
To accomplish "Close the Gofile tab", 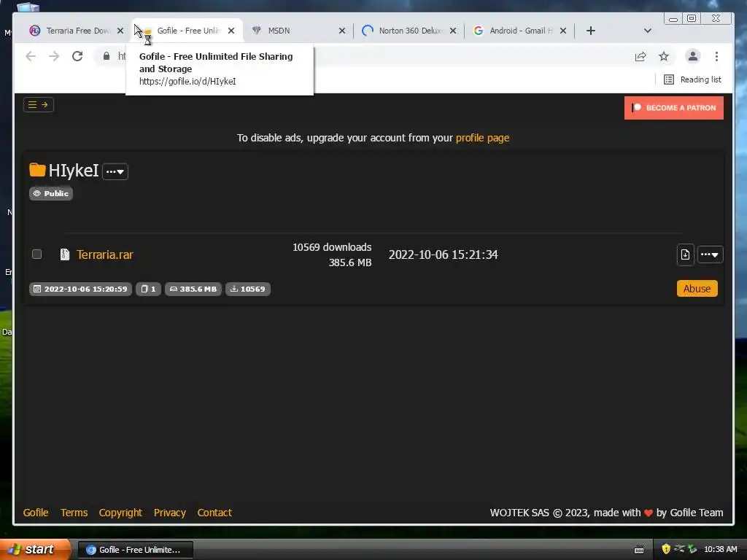I will 231,31.
